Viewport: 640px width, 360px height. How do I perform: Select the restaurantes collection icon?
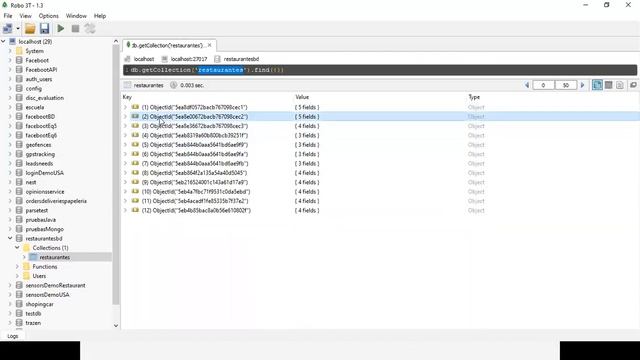33,257
